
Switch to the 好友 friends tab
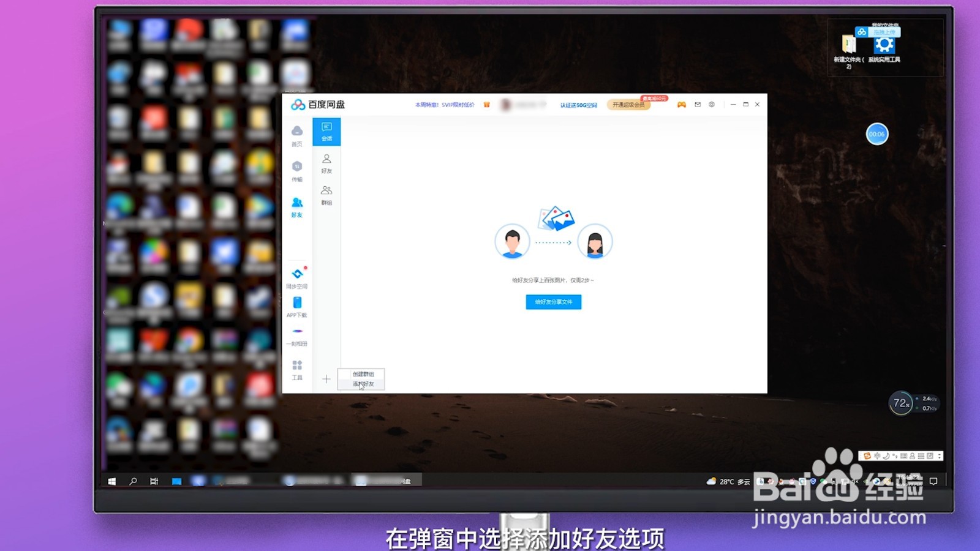(326, 164)
